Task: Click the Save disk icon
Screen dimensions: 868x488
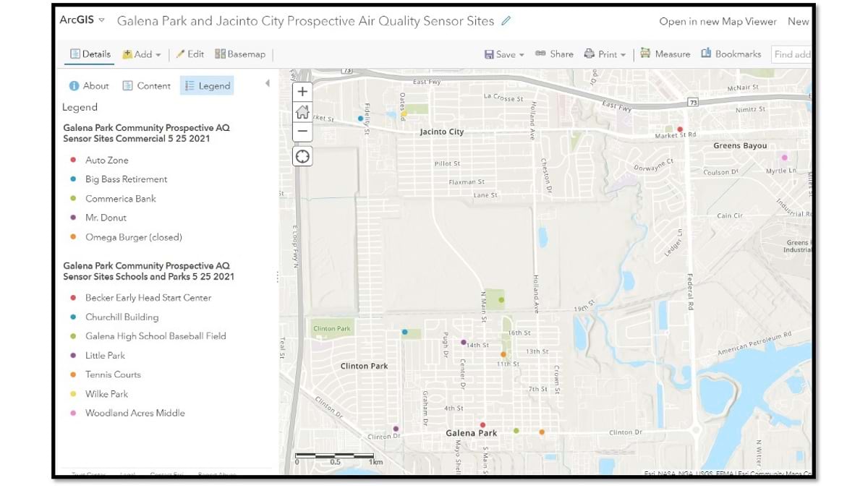Action: [489, 54]
